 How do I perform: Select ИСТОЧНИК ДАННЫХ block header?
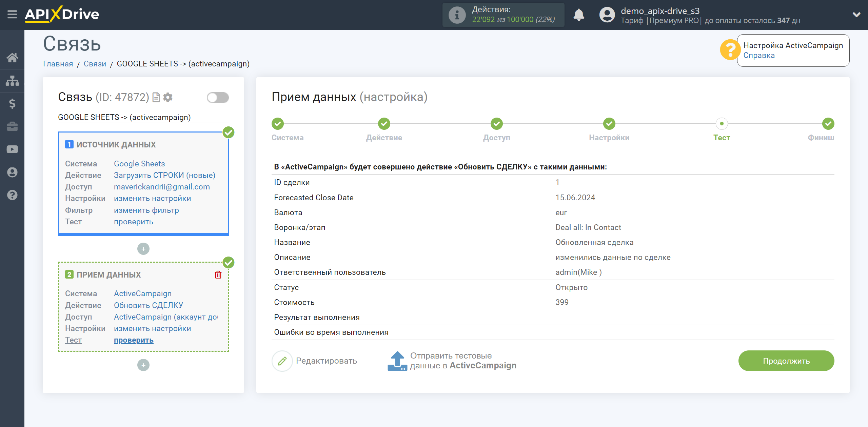click(x=116, y=145)
